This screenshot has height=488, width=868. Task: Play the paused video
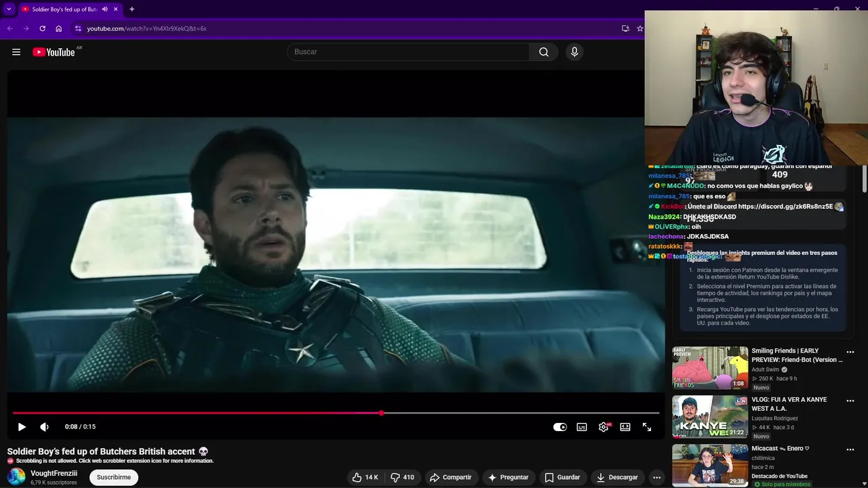click(22, 427)
